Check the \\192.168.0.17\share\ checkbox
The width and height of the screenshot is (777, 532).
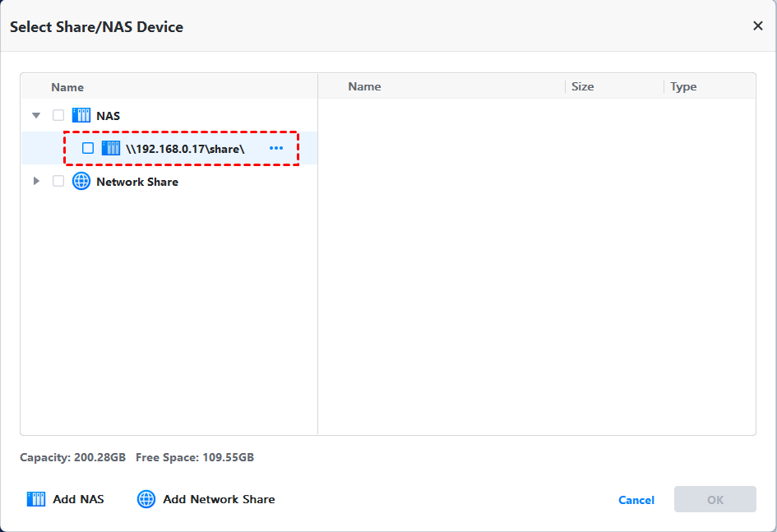(88, 149)
